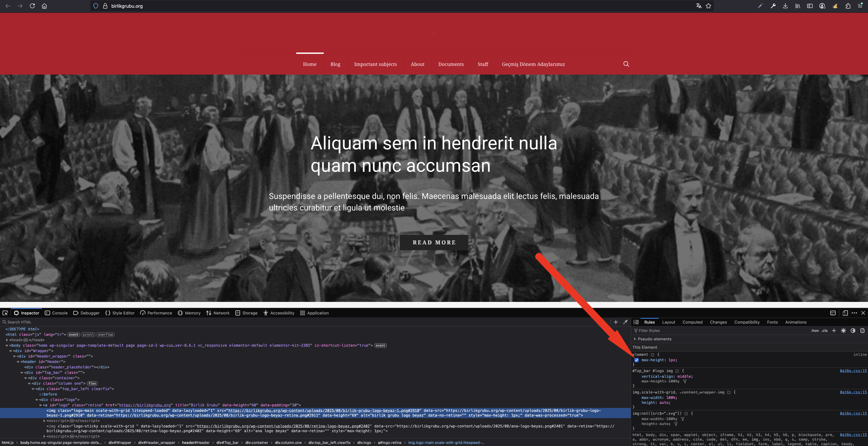Focus the Search HTML field
Image resolution: width=868 pixels, height=446 pixels.
305,322
